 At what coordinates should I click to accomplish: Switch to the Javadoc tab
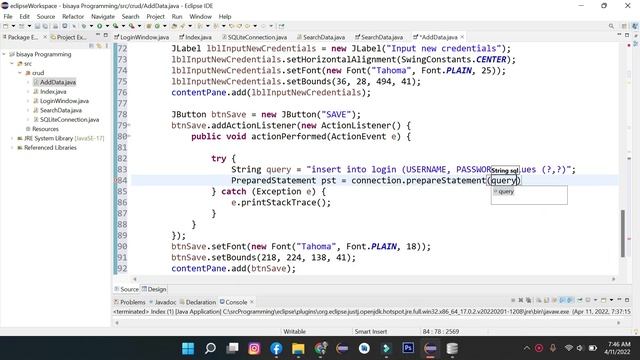tap(162, 302)
